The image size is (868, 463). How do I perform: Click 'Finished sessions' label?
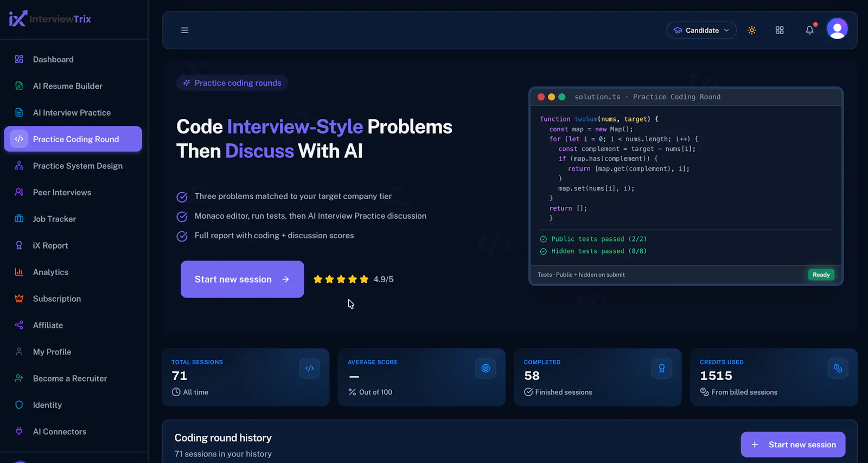pyautogui.click(x=564, y=392)
